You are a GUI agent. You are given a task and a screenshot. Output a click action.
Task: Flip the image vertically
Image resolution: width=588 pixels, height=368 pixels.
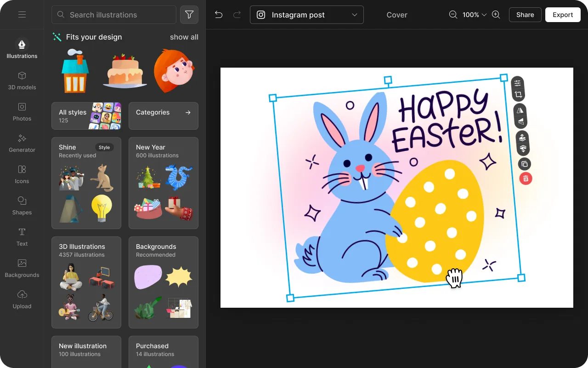(x=520, y=122)
